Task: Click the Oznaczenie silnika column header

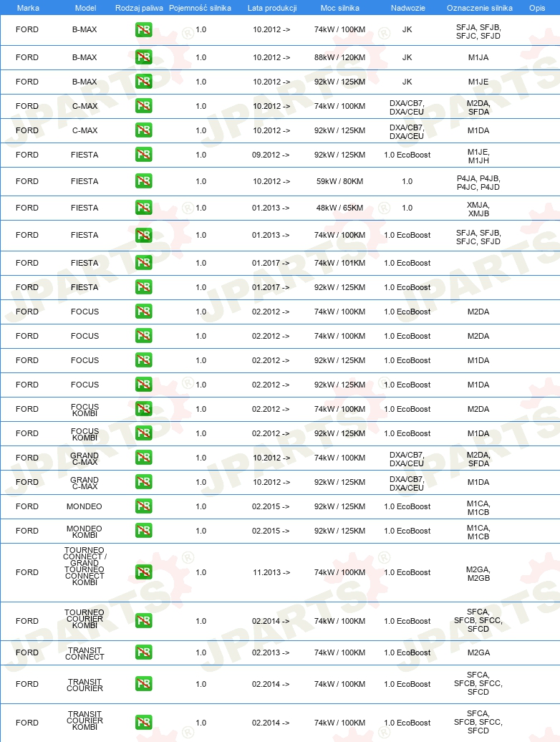Action: pyautogui.click(x=480, y=8)
